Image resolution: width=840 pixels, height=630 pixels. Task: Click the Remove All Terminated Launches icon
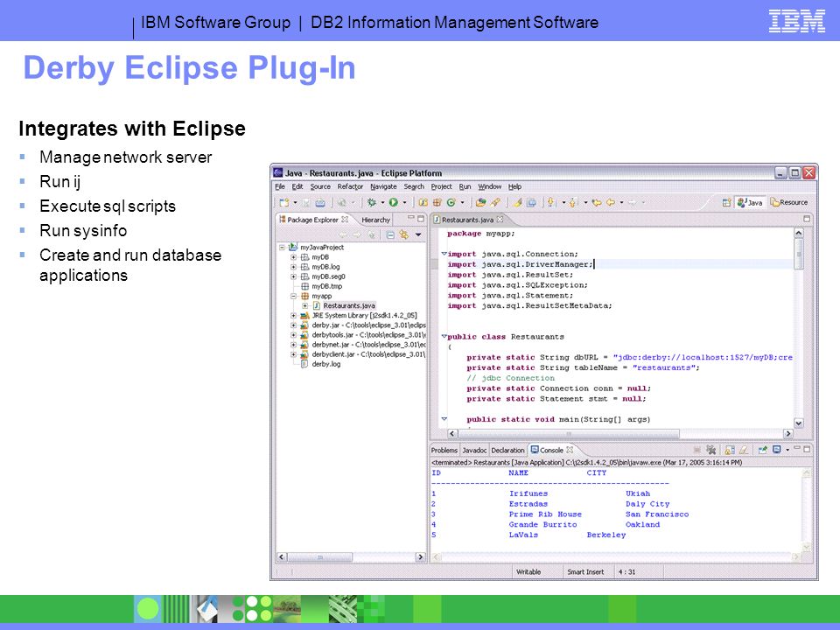click(x=710, y=450)
